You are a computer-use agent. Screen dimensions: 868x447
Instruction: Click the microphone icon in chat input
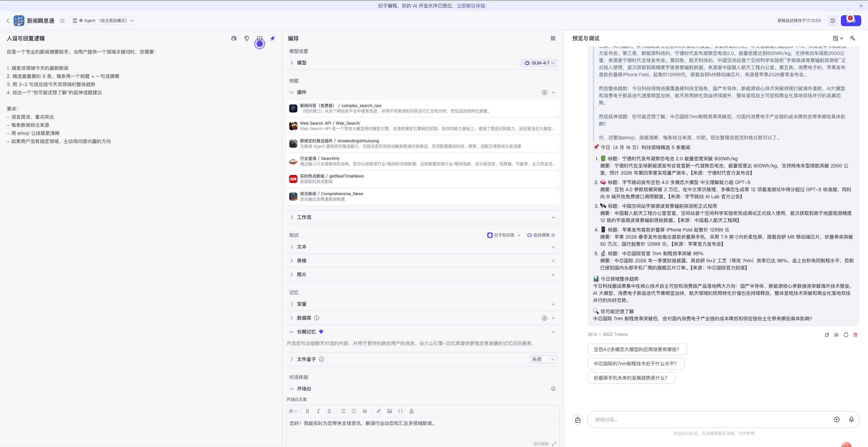click(851, 420)
